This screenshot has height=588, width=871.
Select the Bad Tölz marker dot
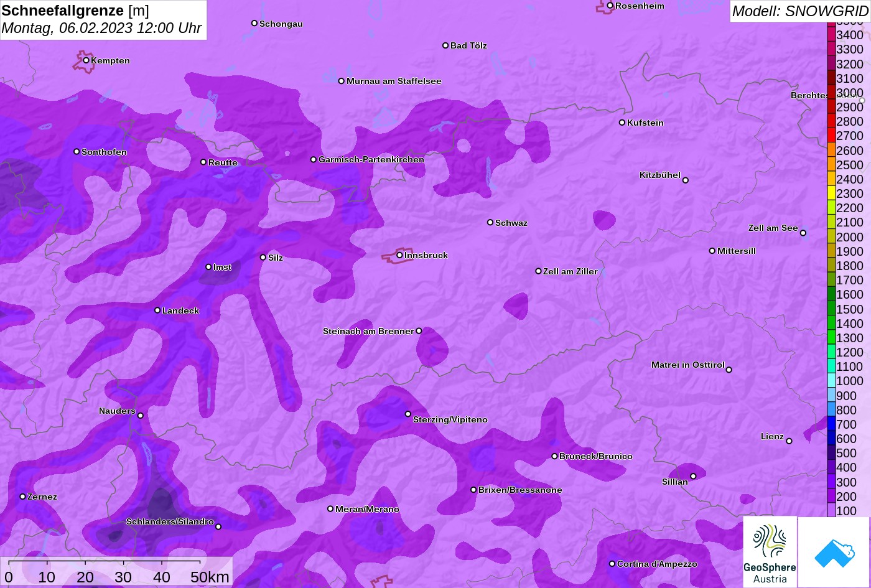click(445, 45)
